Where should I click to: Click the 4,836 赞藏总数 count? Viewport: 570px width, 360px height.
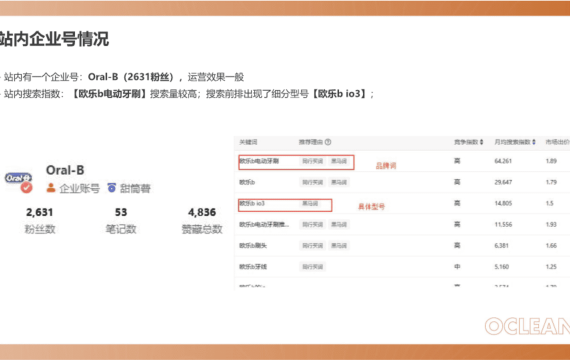pos(202,212)
